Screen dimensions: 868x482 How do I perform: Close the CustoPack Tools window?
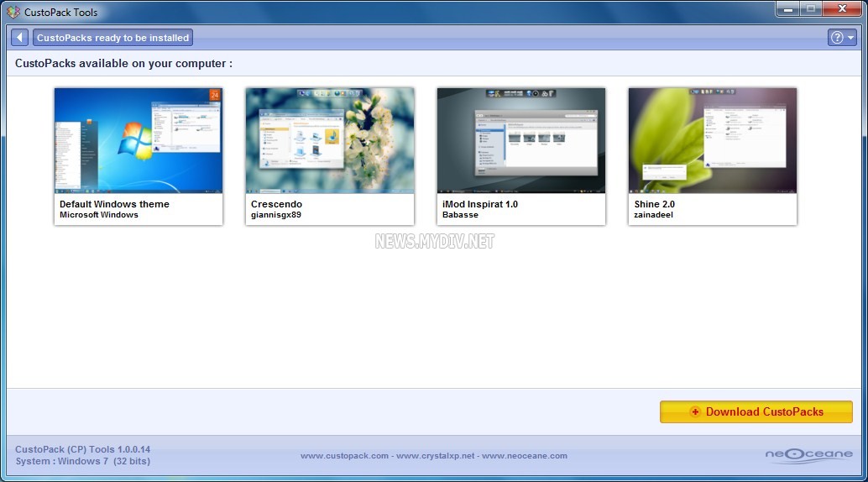click(843, 9)
